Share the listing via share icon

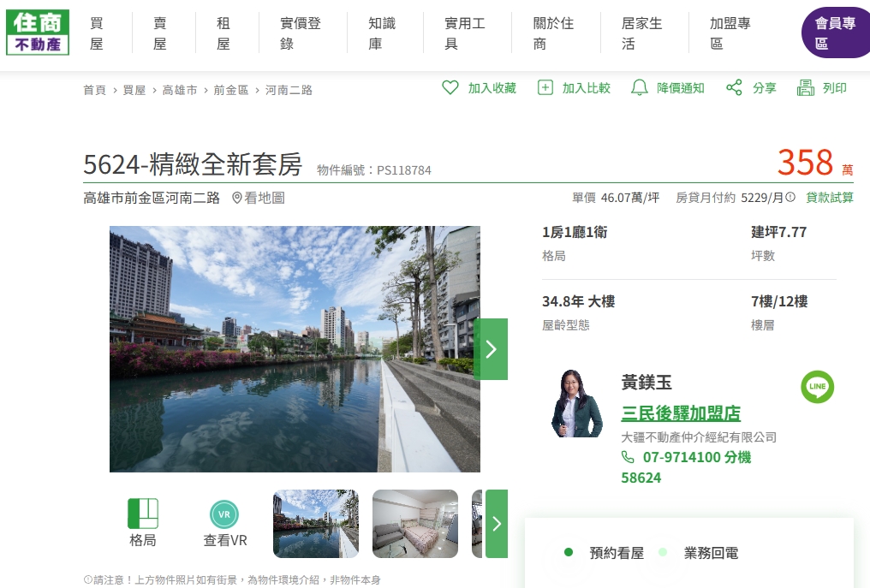(x=734, y=87)
